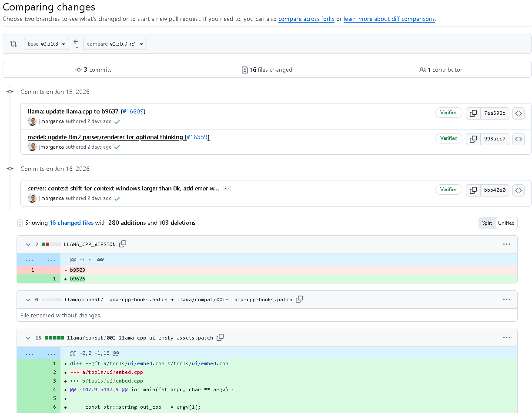Switch diff view to Unified
532x413 pixels.
point(506,223)
